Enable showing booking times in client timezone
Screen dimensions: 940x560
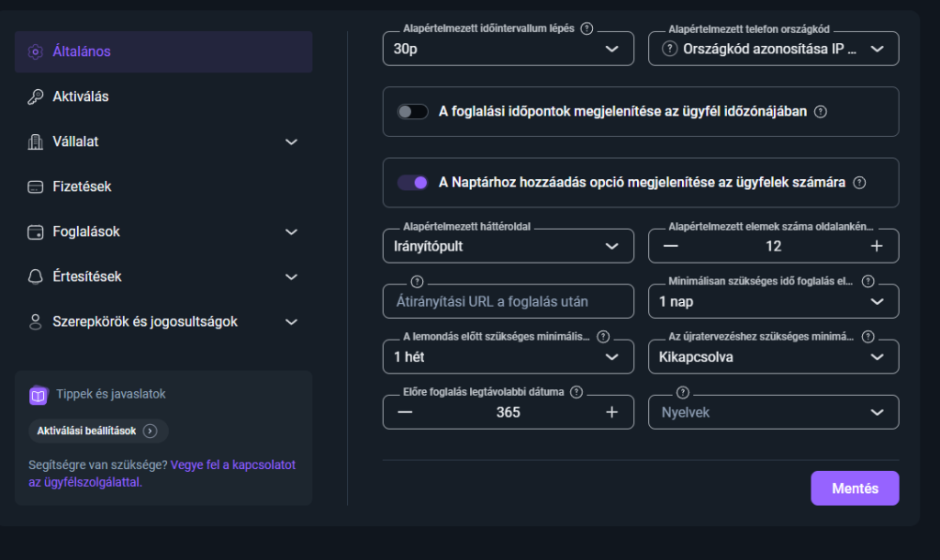(413, 112)
